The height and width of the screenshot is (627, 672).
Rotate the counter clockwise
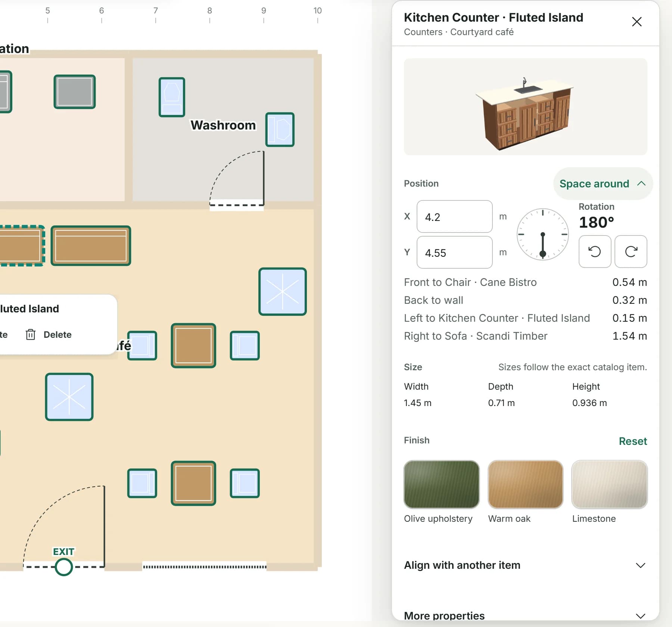[x=631, y=252]
